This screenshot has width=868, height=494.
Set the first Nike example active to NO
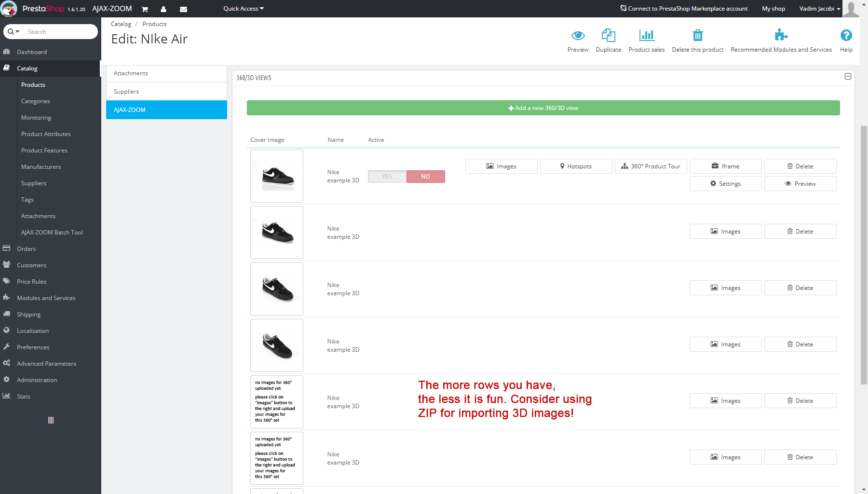(425, 177)
